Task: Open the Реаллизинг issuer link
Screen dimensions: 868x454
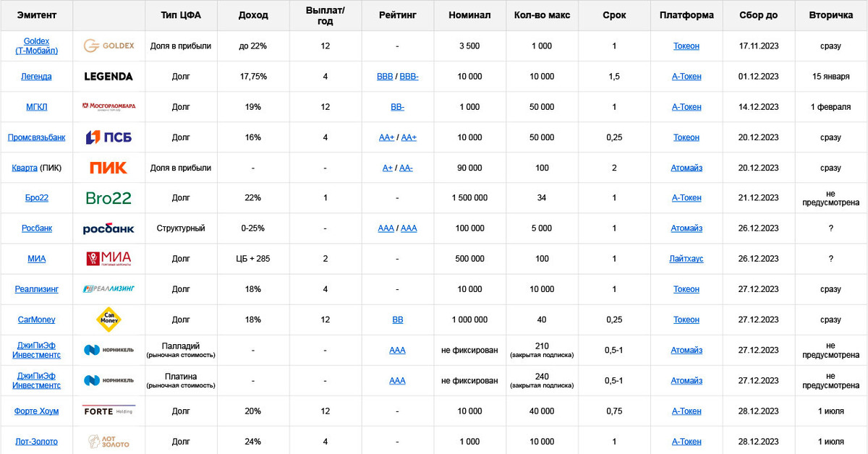Action: [36, 289]
